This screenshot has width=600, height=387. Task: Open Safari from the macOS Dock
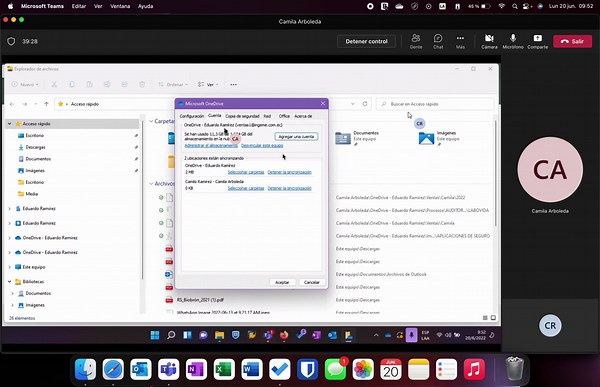(x=113, y=369)
